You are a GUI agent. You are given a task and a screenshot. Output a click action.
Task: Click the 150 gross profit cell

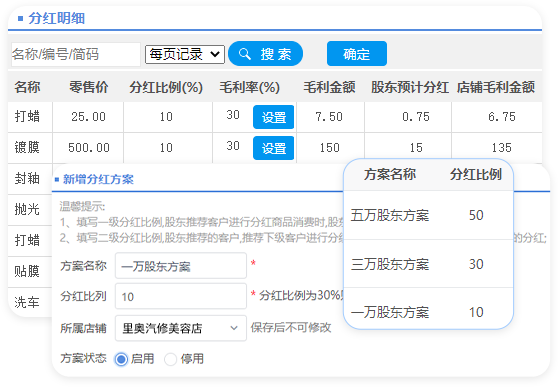(x=330, y=148)
